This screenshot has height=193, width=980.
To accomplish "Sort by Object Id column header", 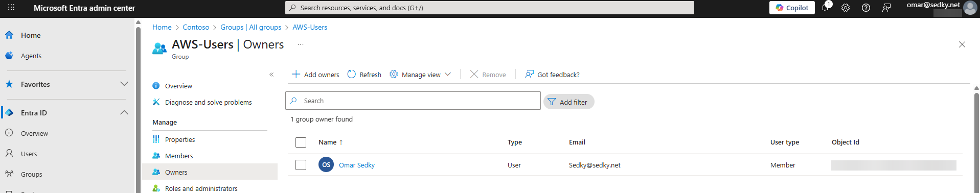I will click(x=846, y=142).
